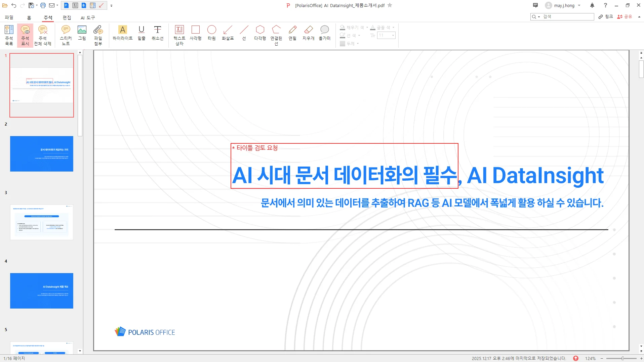Attach a file as annotation

point(98,35)
